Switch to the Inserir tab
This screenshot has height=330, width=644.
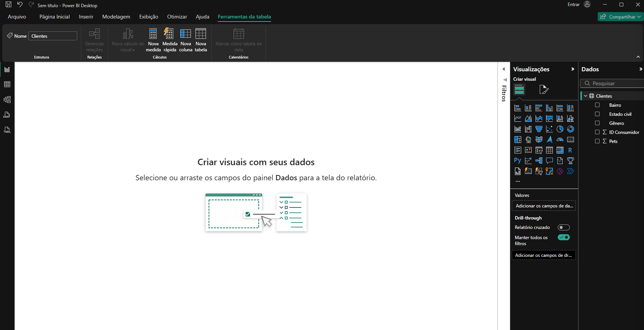coord(86,17)
